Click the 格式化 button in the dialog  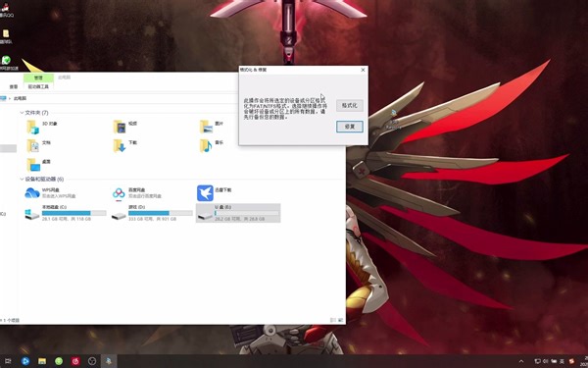(350, 106)
